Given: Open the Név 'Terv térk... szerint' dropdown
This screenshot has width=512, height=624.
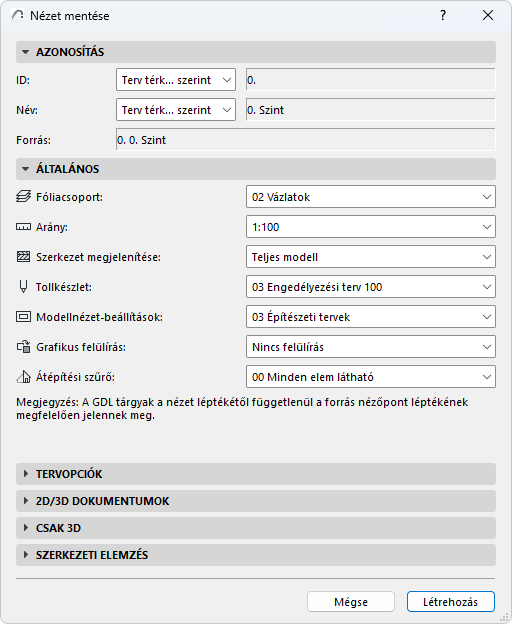Looking at the screenshot, I should [176, 110].
